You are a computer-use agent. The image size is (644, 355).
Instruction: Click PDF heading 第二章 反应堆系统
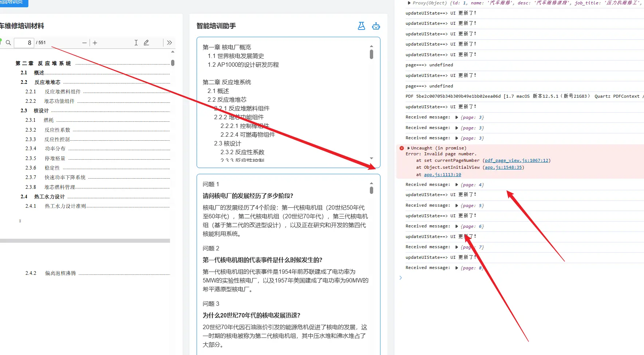[43, 63]
